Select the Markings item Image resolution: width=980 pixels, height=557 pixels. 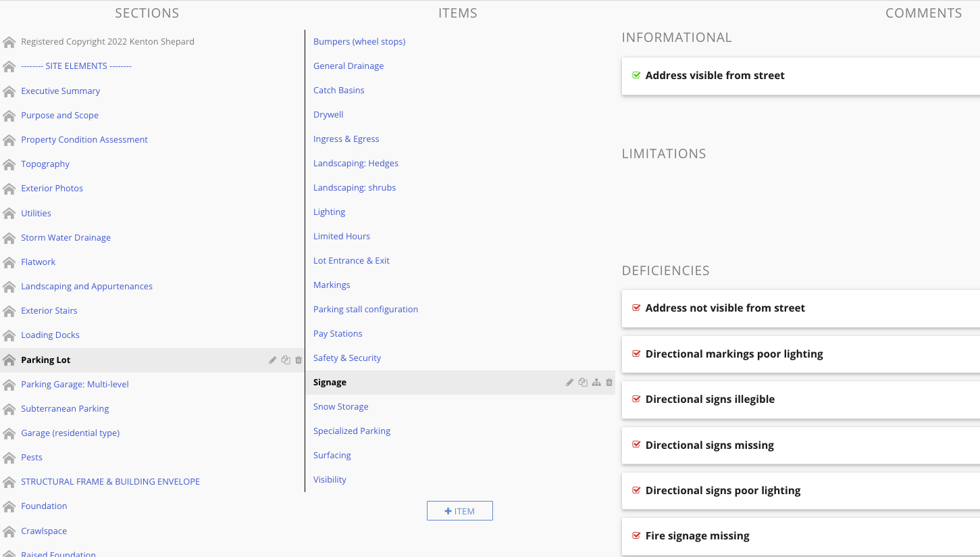pyautogui.click(x=332, y=285)
